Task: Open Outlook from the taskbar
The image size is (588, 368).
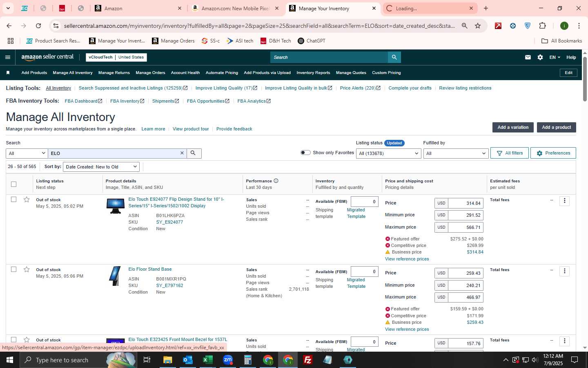Action: point(187,360)
